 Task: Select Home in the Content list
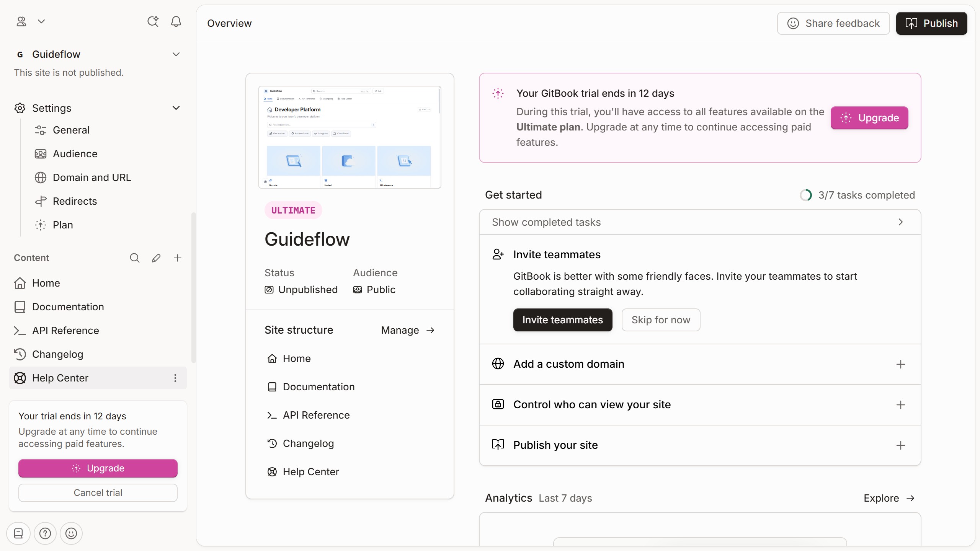click(98, 283)
